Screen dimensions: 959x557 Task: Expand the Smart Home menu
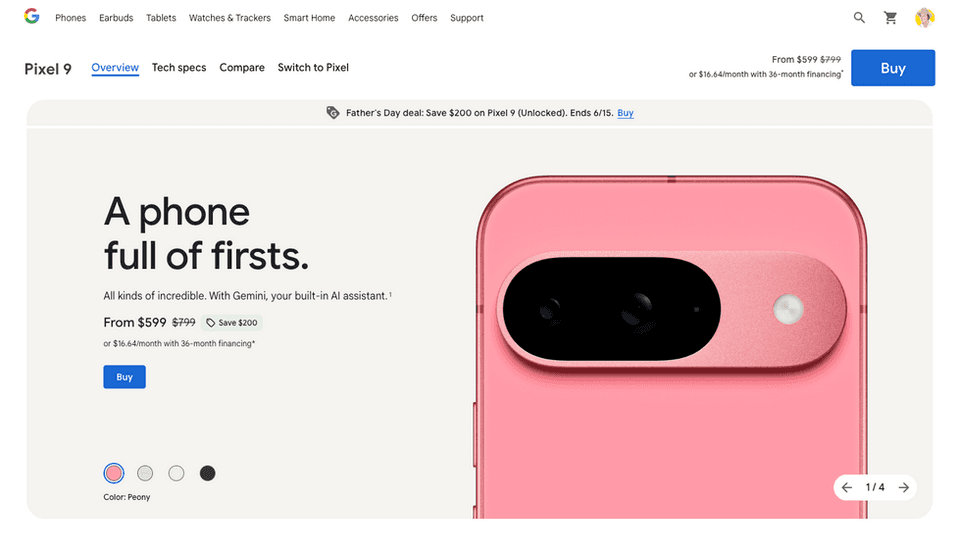pos(309,18)
